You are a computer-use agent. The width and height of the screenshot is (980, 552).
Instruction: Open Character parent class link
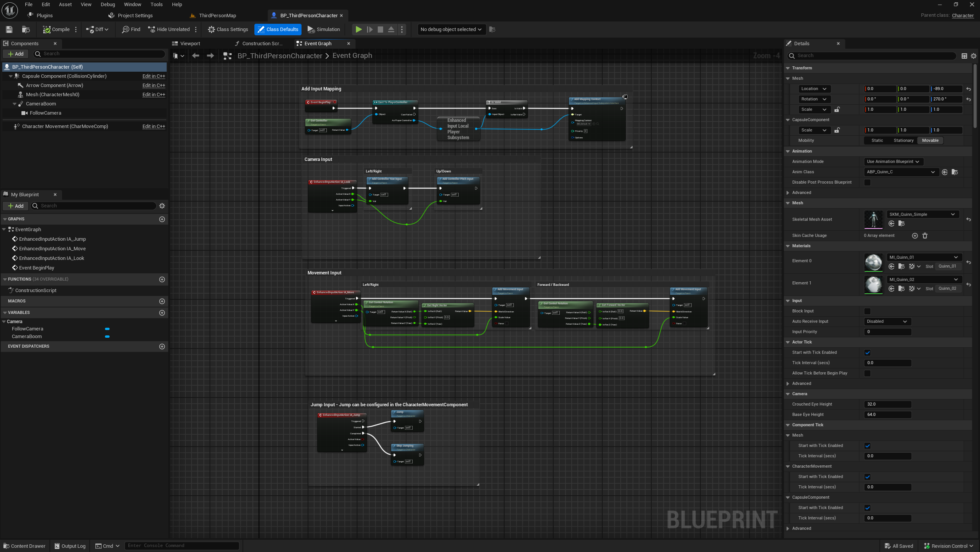pyautogui.click(x=963, y=16)
